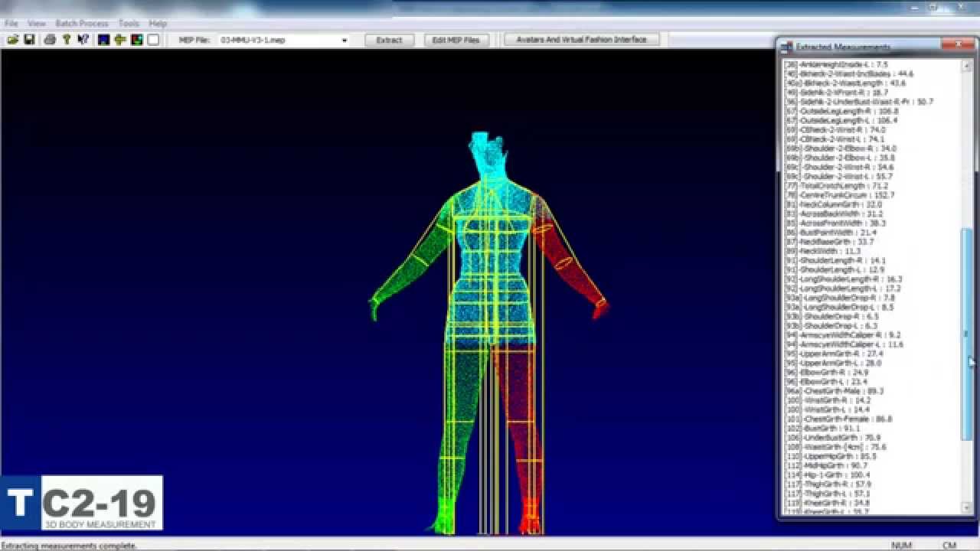The height and width of the screenshot is (551, 980).
Task: Select the UpperArmGirth-L : 28.0 row
Action: click(x=835, y=363)
